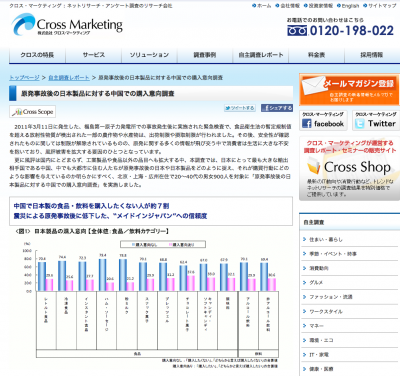Open the サービス menu tab
The height and width of the screenshot is (376, 400).
(94, 55)
